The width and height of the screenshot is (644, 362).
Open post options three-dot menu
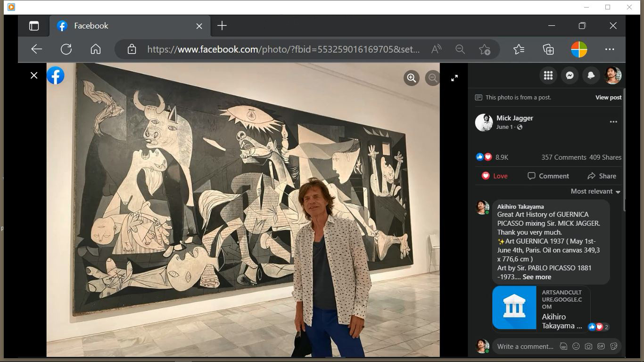tap(613, 122)
